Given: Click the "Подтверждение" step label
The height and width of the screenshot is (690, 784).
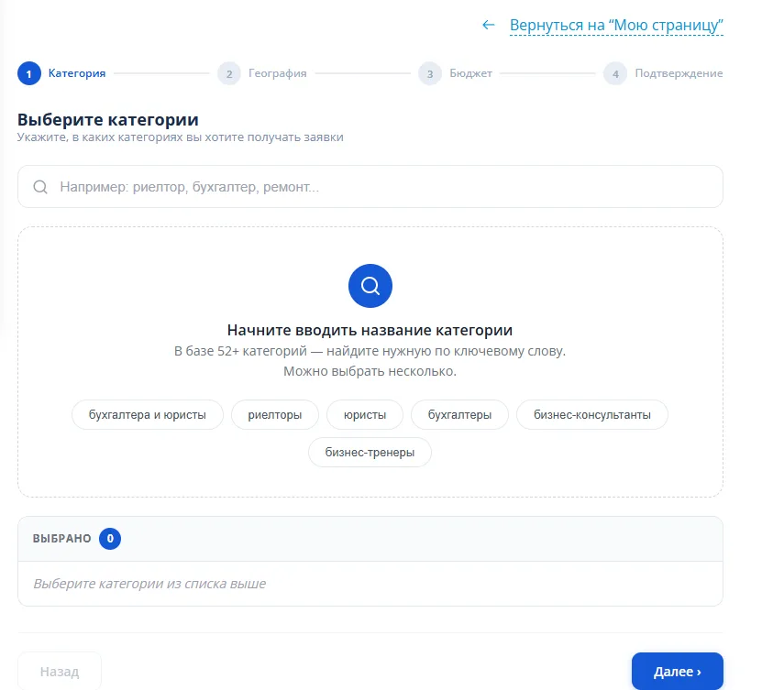Looking at the screenshot, I should pos(679,73).
